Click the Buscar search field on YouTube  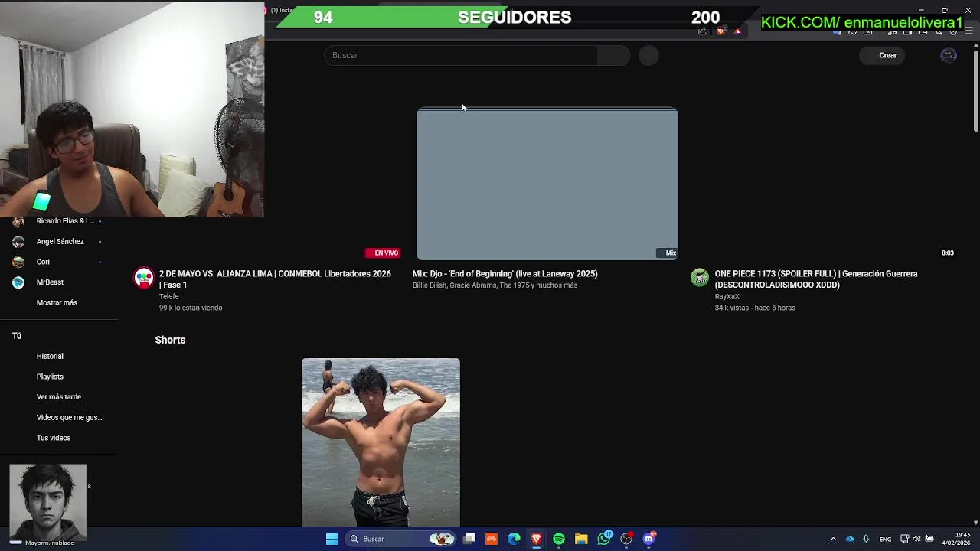(x=461, y=55)
